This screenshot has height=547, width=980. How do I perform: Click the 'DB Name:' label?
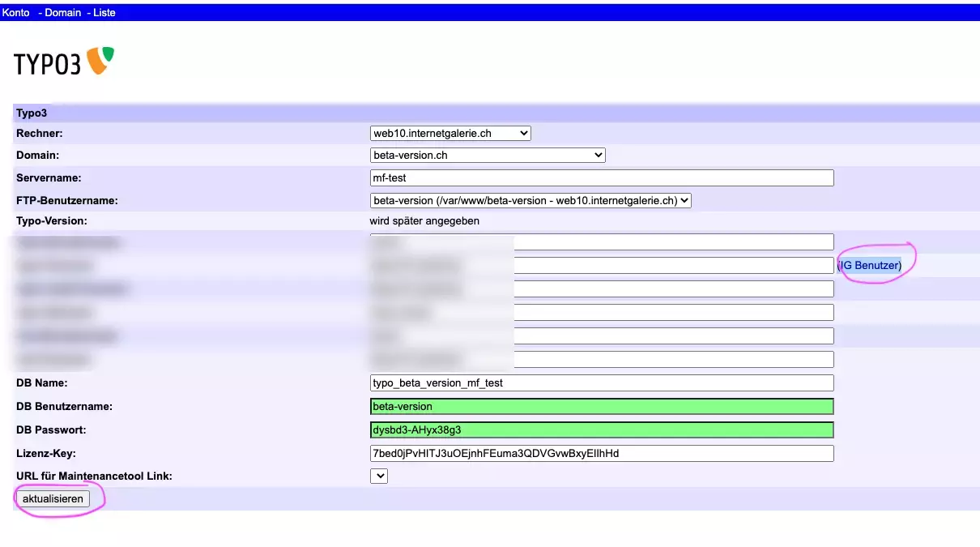coord(42,382)
